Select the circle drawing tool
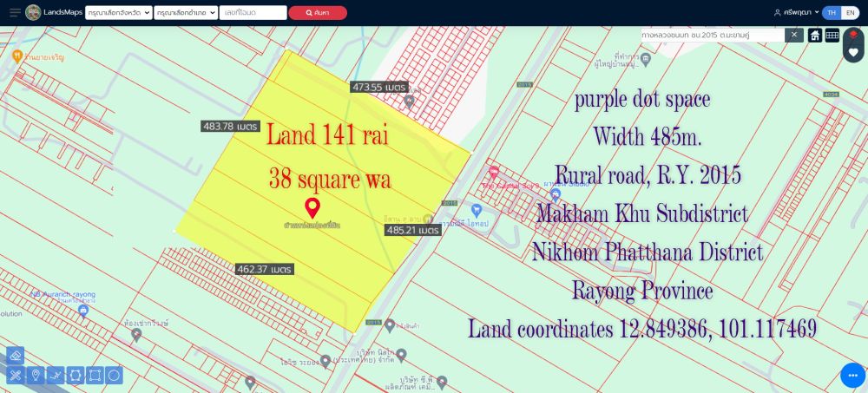Screen dimensions: 868x393 pyautogui.click(x=115, y=375)
